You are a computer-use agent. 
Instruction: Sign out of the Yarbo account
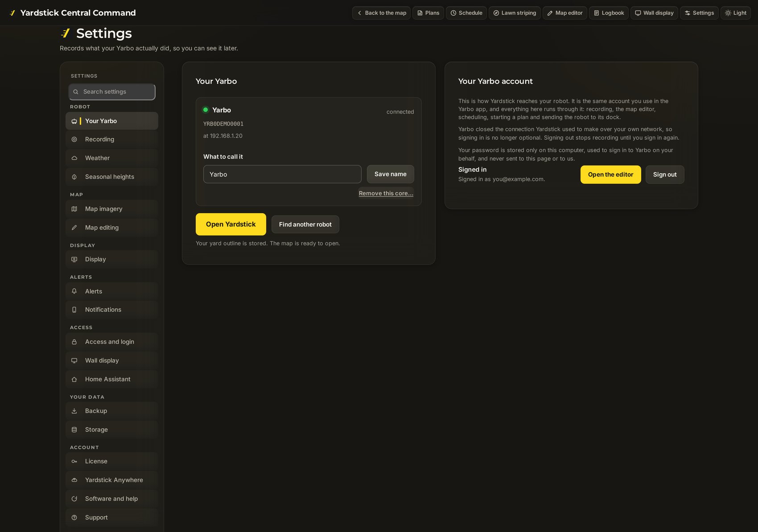tap(665, 175)
